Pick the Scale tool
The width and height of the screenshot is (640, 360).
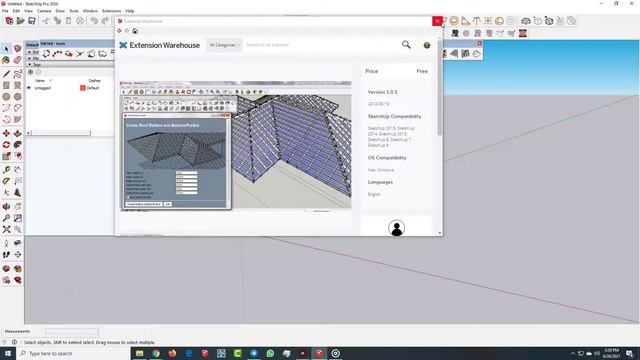pyautogui.click(x=6, y=156)
